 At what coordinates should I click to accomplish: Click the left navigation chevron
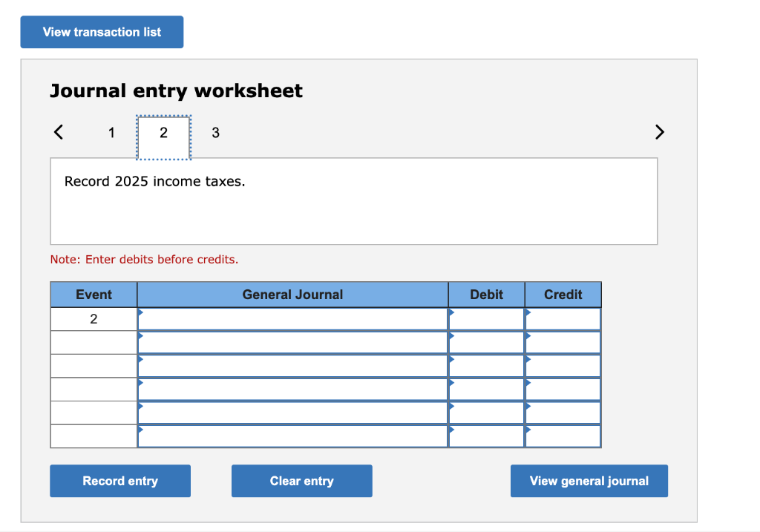click(59, 131)
